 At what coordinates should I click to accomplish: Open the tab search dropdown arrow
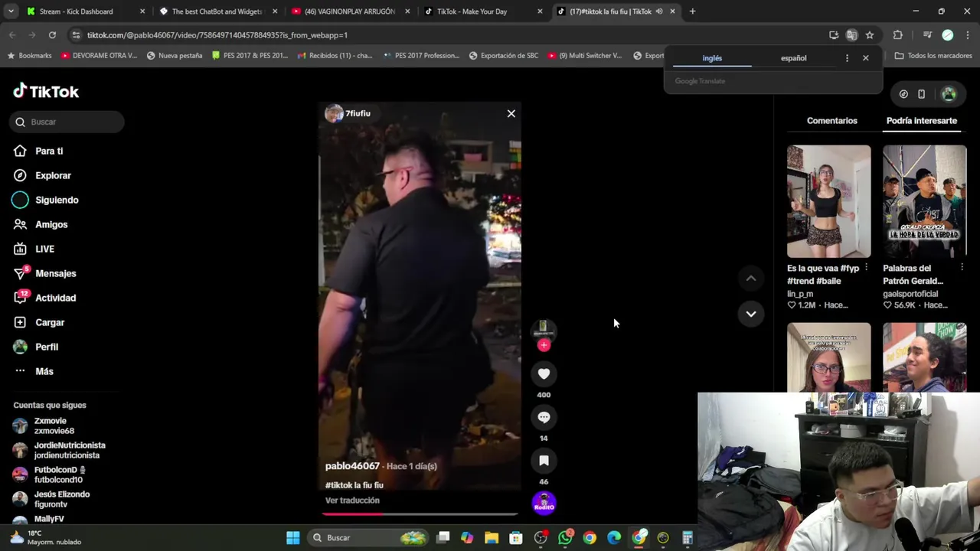[x=11, y=11]
